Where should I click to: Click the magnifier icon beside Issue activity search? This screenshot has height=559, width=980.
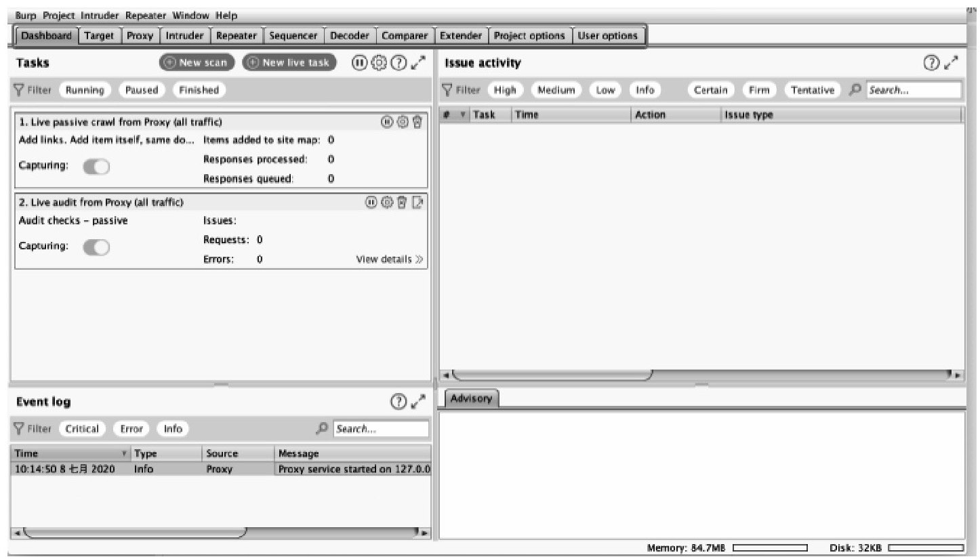click(x=855, y=90)
